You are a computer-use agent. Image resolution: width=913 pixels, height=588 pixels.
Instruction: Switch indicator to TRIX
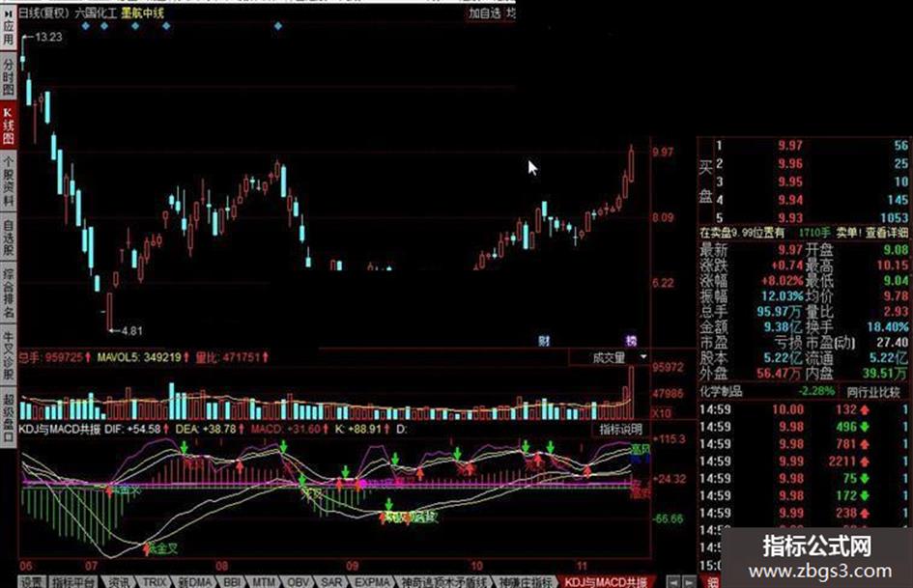pyautogui.click(x=155, y=581)
